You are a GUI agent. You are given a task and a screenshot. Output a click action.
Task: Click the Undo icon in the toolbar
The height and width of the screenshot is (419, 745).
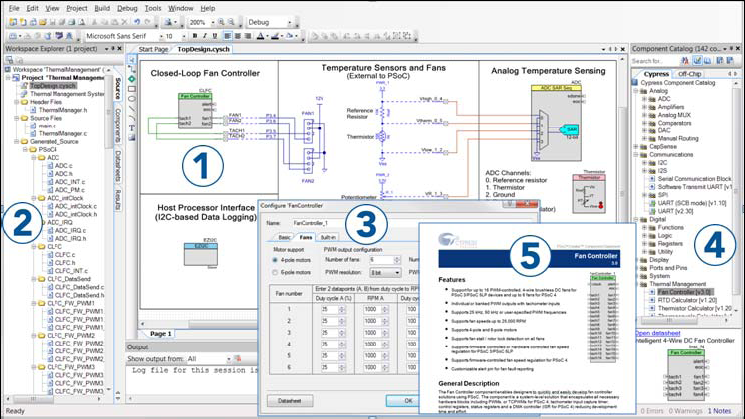(137, 22)
